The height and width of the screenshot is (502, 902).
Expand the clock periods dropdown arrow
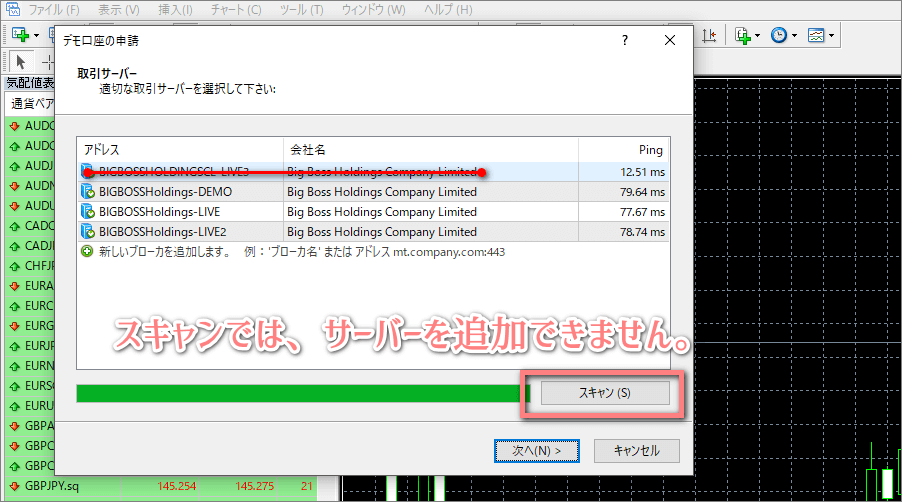(794, 36)
